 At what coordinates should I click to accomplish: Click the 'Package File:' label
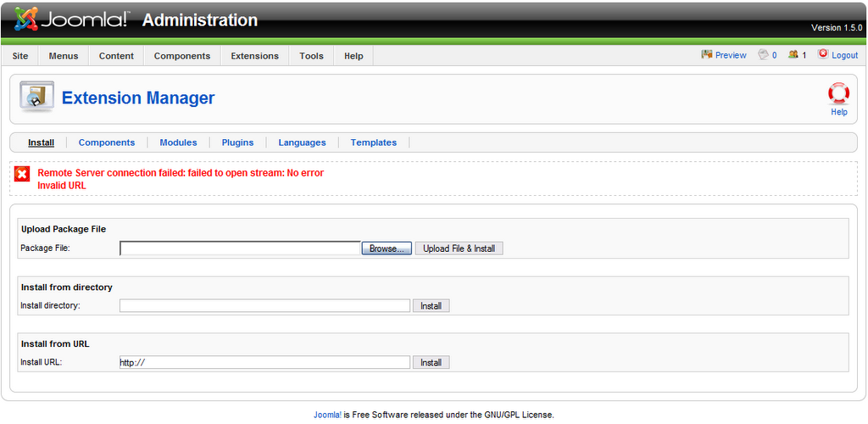(46, 248)
